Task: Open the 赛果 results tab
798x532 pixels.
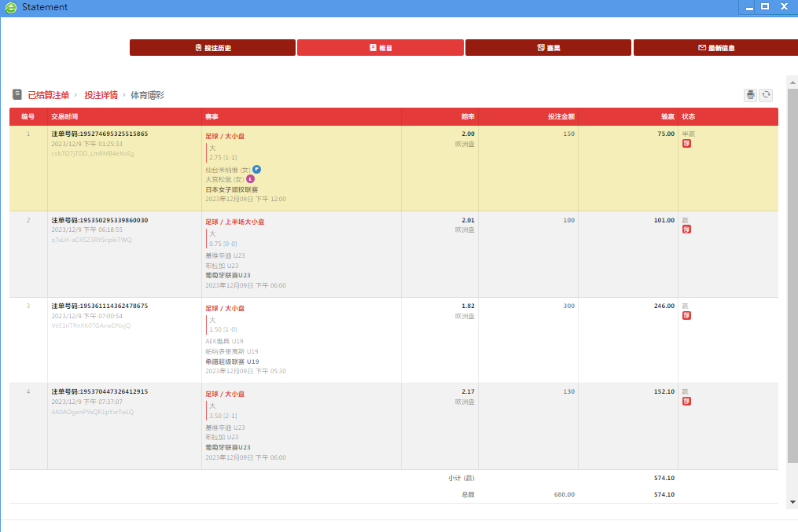Action: (548, 48)
